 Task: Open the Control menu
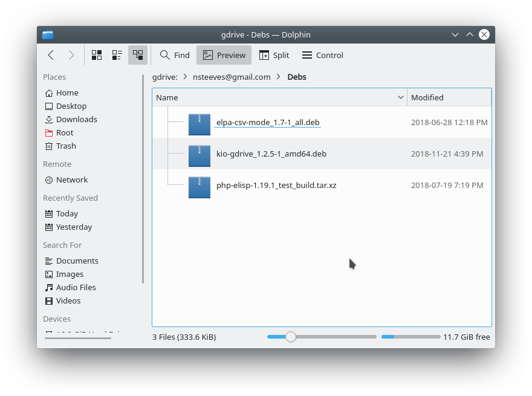[322, 55]
